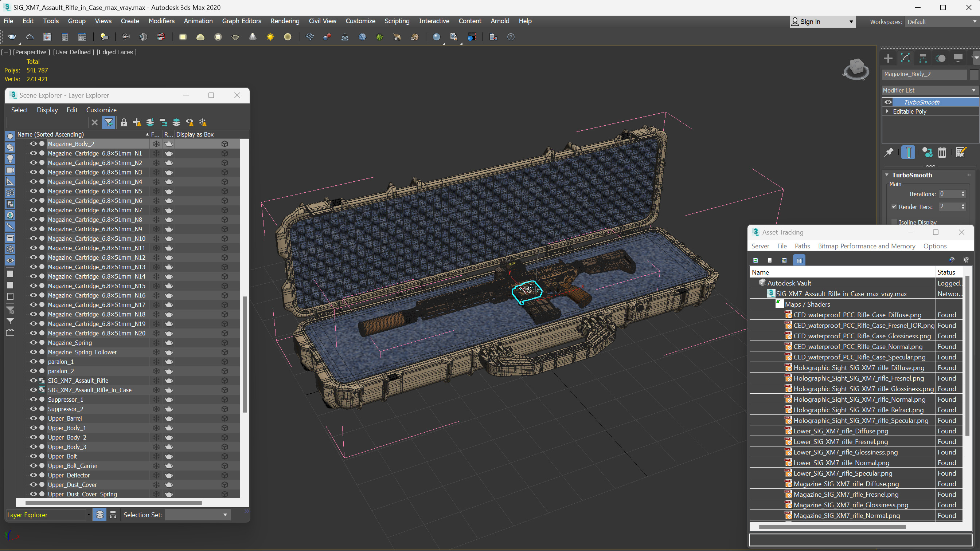Open the Selection Set dropdown
980x551 pixels.
tap(197, 515)
